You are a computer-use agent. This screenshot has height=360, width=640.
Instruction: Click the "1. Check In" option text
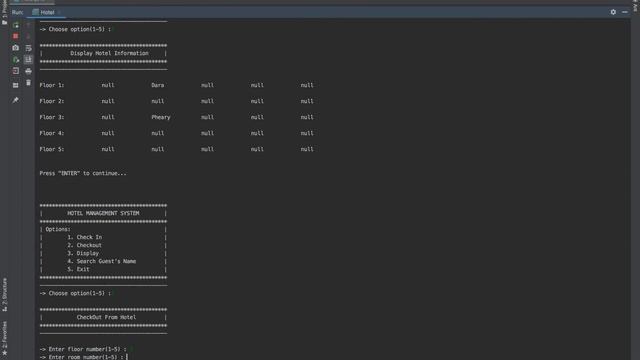click(85, 237)
